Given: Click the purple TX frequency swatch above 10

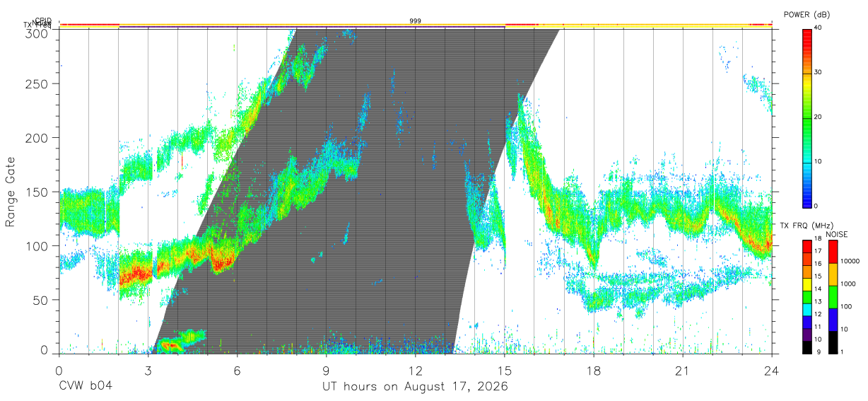Looking at the screenshot, I should pos(807,335).
